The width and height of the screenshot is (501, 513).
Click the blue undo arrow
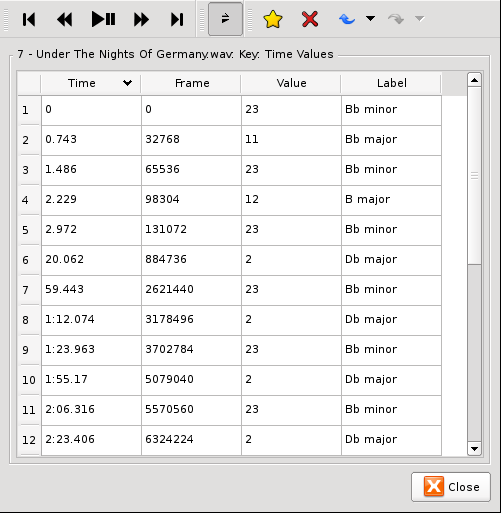(x=347, y=19)
